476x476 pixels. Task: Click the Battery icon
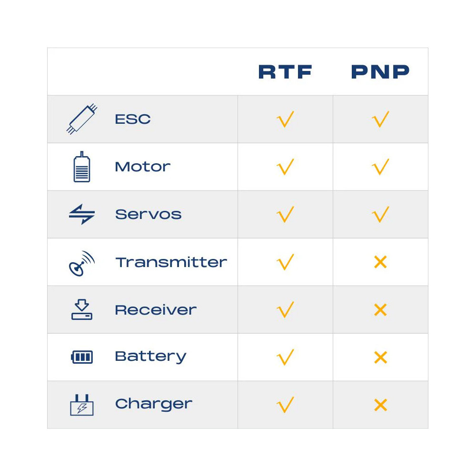[x=82, y=357]
